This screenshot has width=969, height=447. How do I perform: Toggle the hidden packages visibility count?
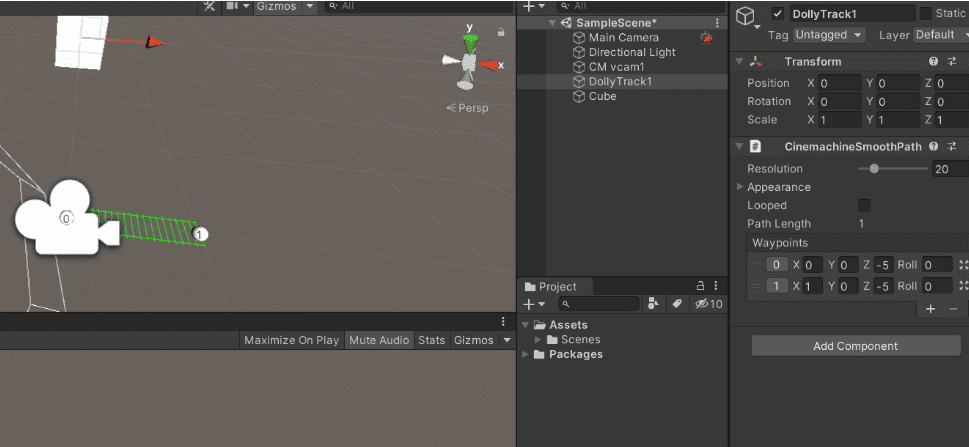pyautogui.click(x=709, y=304)
